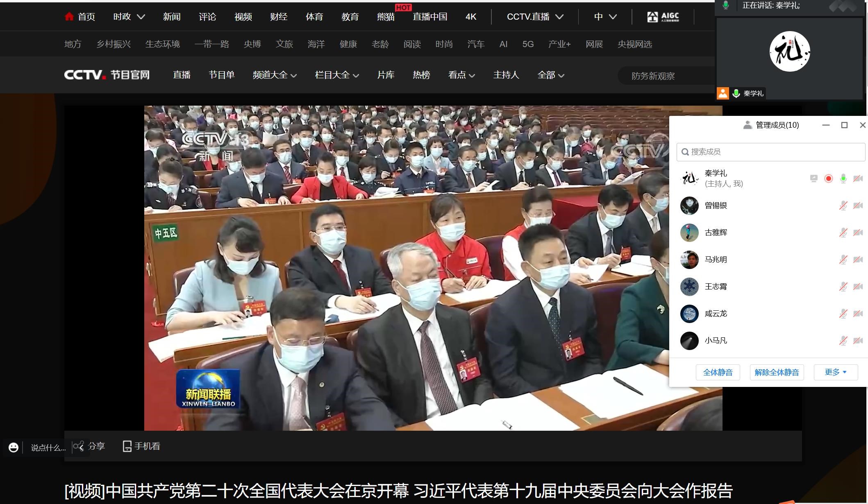The height and width of the screenshot is (504, 868).
Task: Click the red recording indicator for 秦学礼
Action: click(x=828, y=179)
